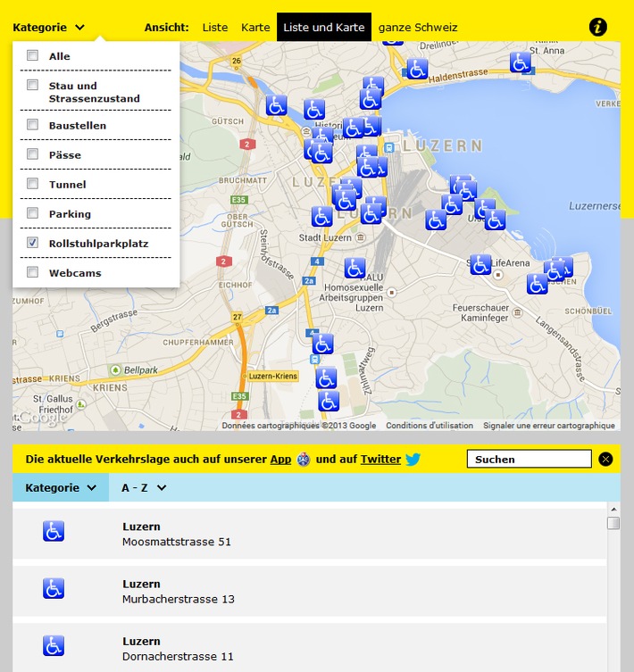
Task: Click the App Store icon after App link
Action: [304, 460]
